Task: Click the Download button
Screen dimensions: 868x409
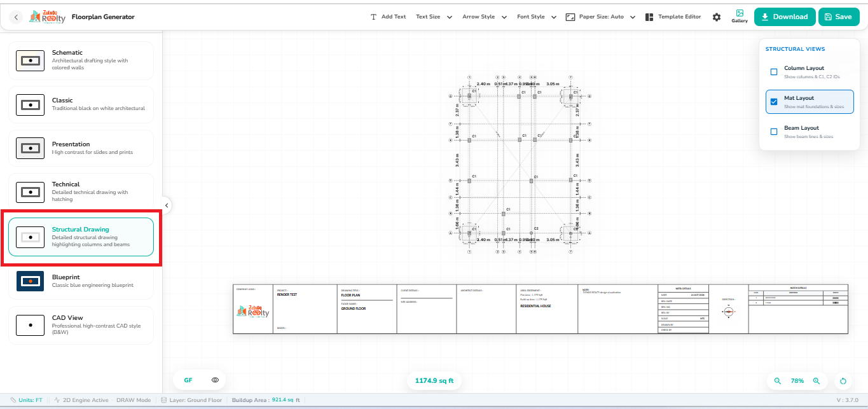Action: point(785,17)
